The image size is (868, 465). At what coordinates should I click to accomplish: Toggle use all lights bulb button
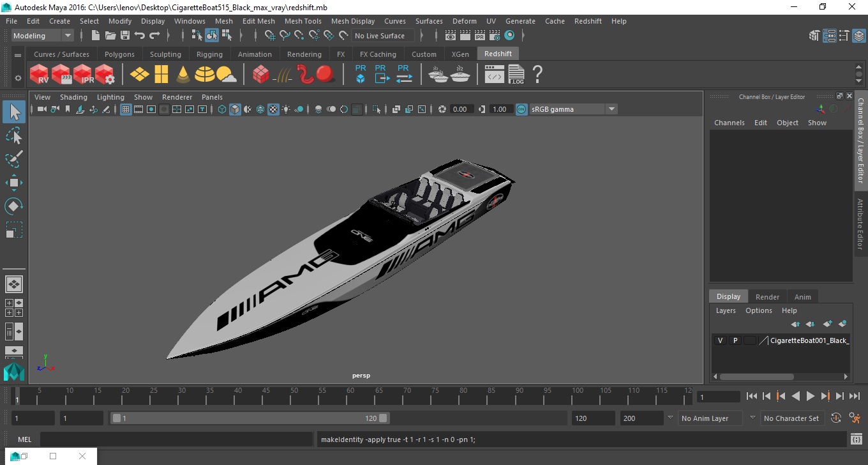coord(286,109)
